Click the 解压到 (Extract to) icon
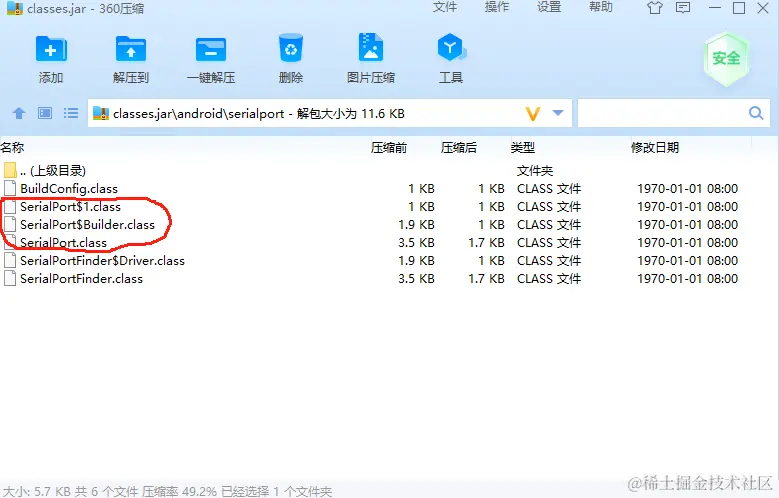The image size is (779, 498). (x=131, y=49)
